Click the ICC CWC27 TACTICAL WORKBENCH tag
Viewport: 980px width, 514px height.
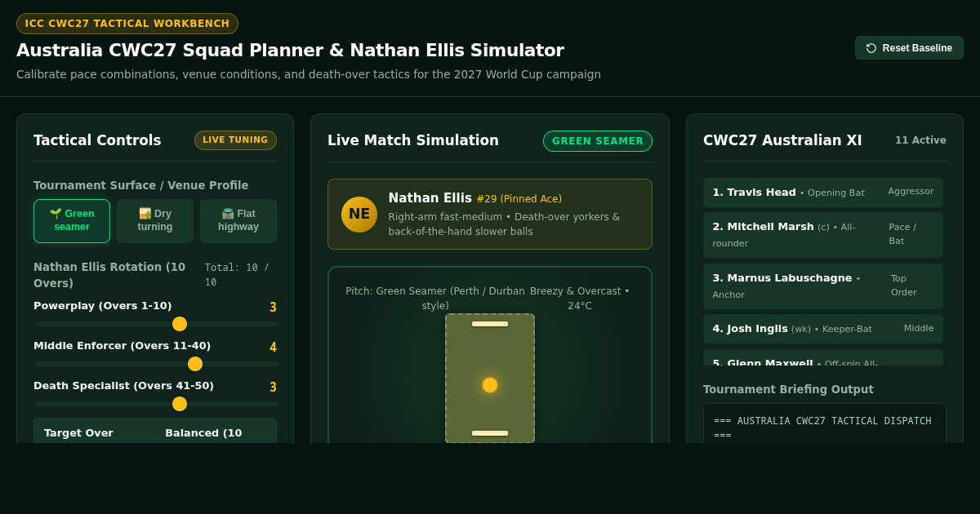point(127,24)
